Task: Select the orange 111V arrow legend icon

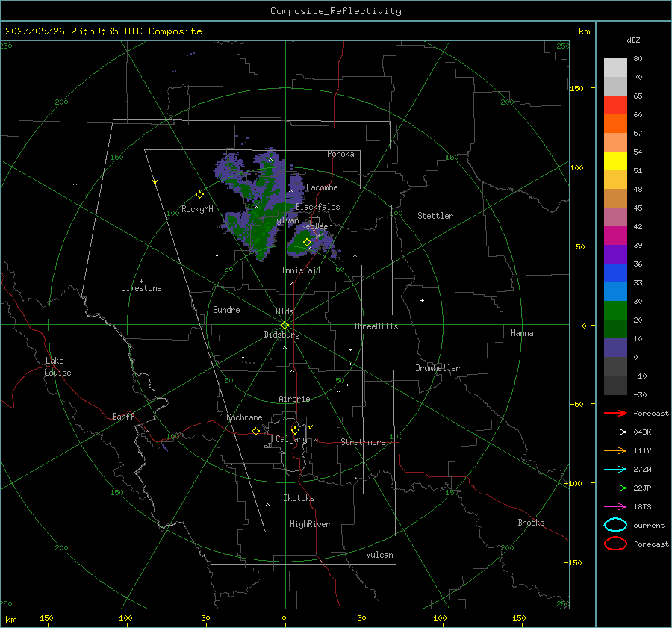Action: [x=615, y=450]
